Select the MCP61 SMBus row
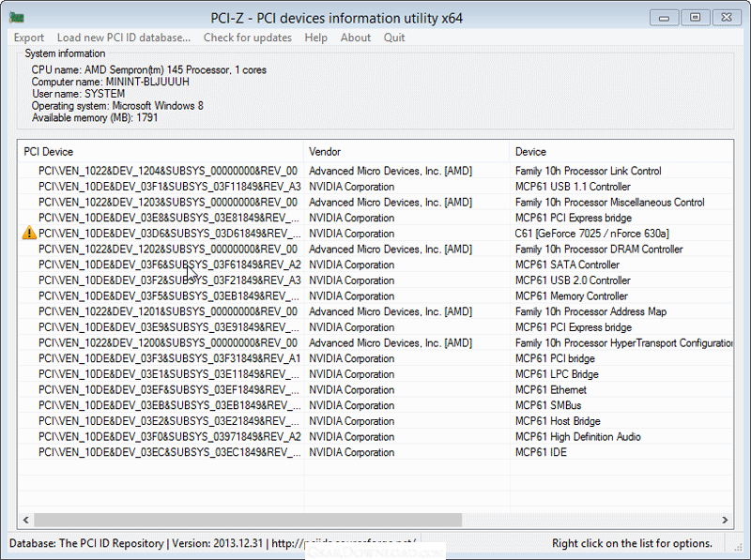 [x=376, y=405]
